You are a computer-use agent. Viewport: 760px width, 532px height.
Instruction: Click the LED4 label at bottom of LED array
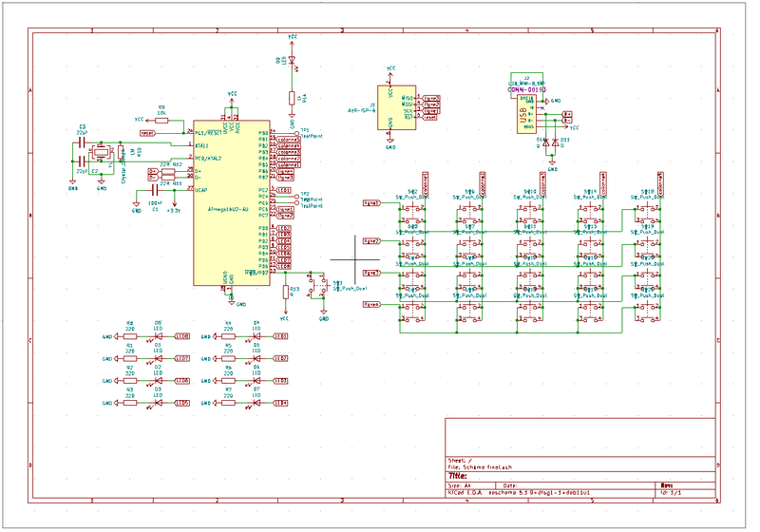pyautogui.click(x=280, y=404)
